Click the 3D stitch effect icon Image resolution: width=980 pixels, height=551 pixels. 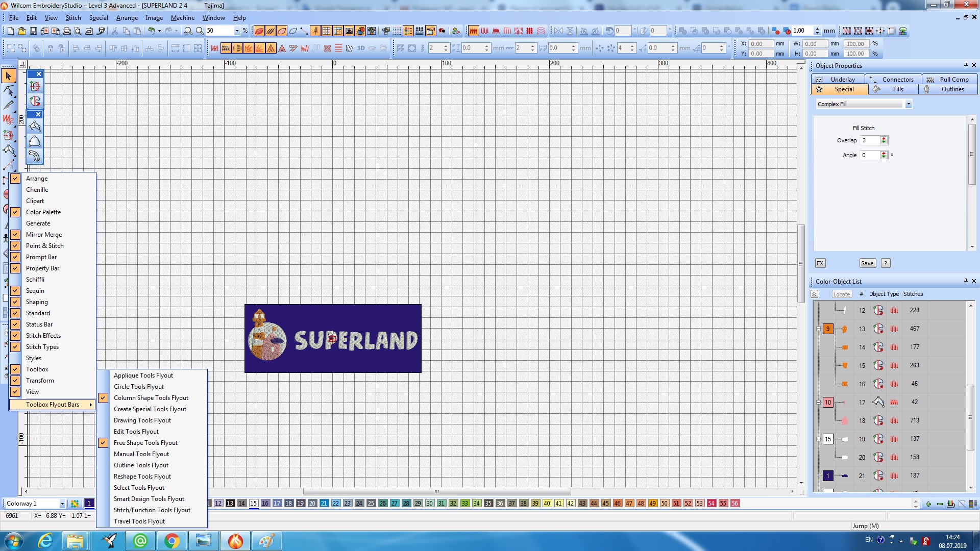coord(361,48)
